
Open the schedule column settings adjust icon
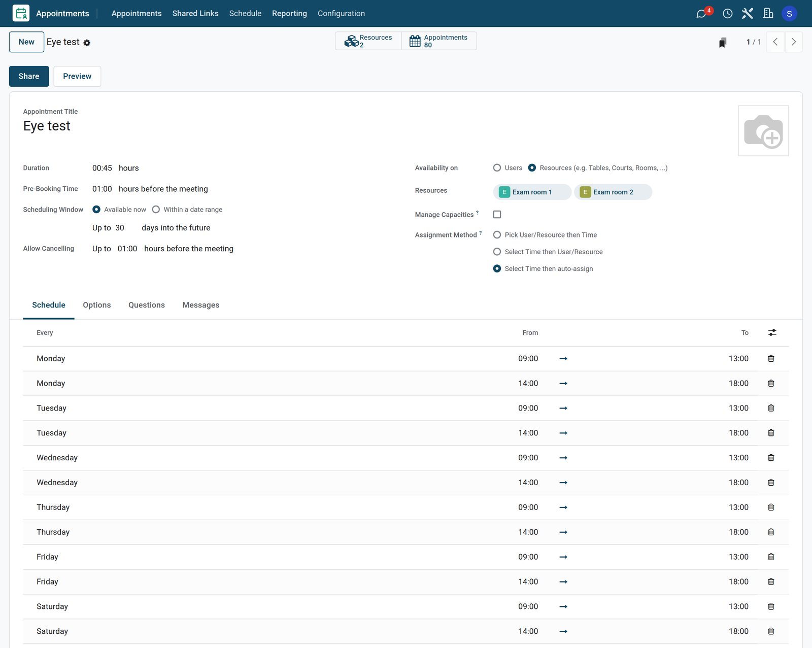772,332
